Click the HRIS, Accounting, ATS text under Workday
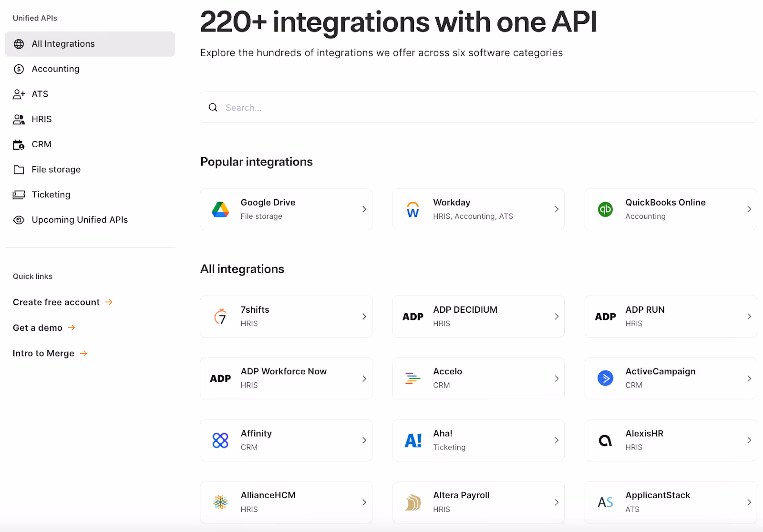The width and height of the screenshot is (763, 532). point(473,216)
